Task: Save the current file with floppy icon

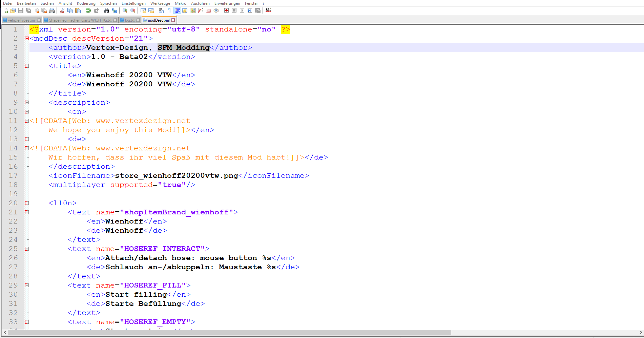Action: coord(21,10)
